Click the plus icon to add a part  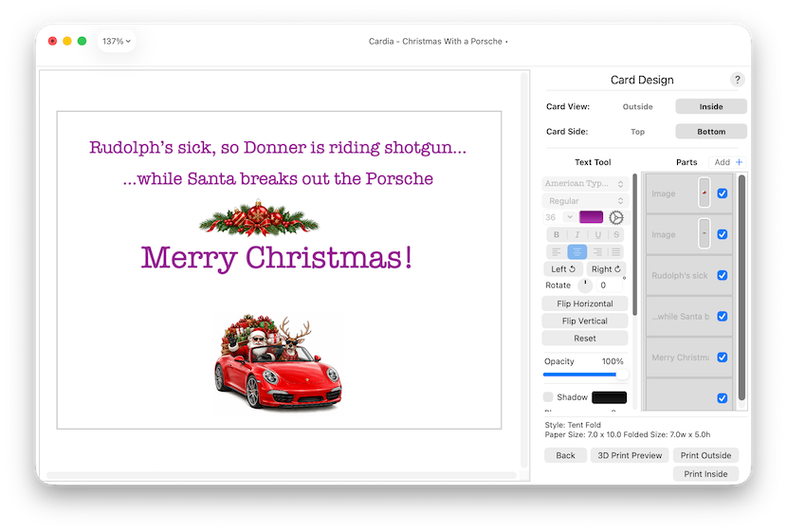pos(739,162)
